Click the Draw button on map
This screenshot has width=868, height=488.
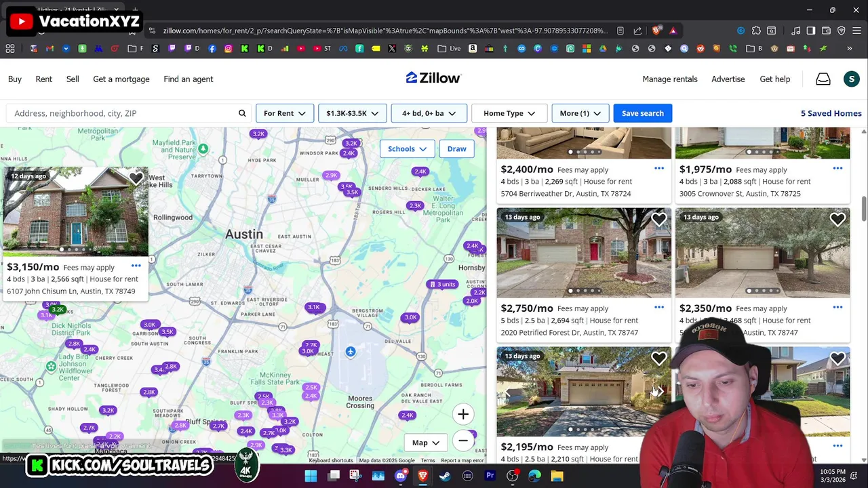coord(456,149)
